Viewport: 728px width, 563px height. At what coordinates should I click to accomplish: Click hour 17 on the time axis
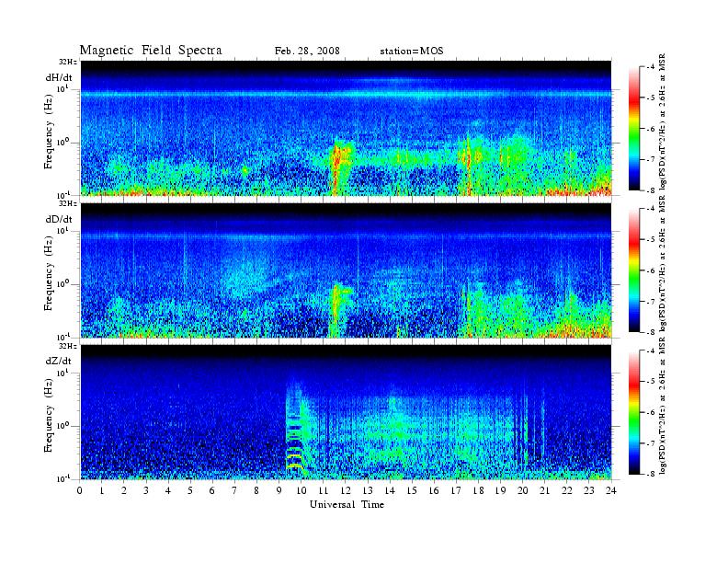(x=456, y=490)
